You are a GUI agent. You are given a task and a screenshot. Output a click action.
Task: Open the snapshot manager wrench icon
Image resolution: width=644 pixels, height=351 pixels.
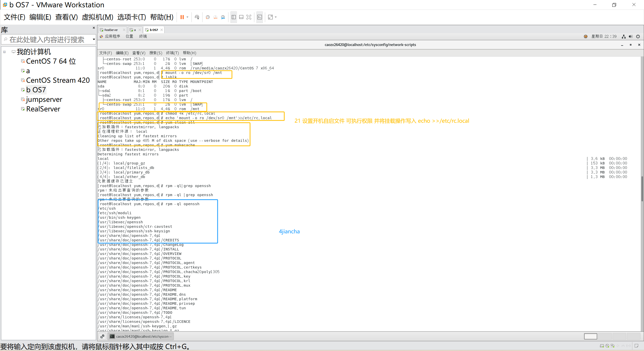(x=223, y=17)
